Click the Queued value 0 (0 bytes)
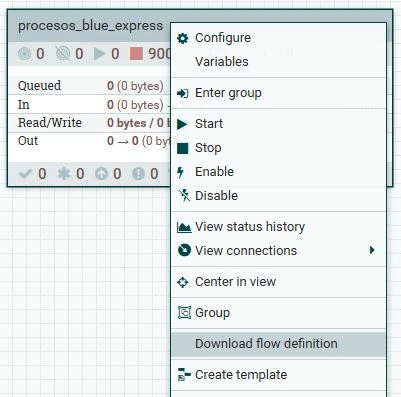The width and height of the screenshot is (401, 397). pyautogui.click(x=135, y=86)
